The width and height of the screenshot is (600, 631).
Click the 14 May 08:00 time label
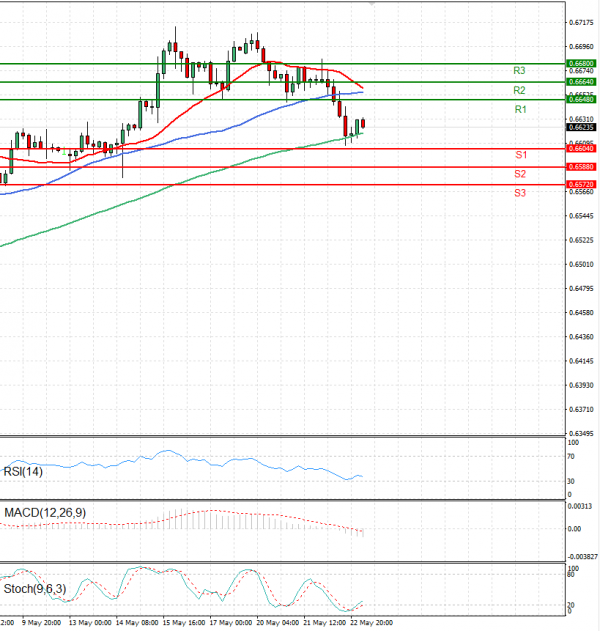click(137, 623)
